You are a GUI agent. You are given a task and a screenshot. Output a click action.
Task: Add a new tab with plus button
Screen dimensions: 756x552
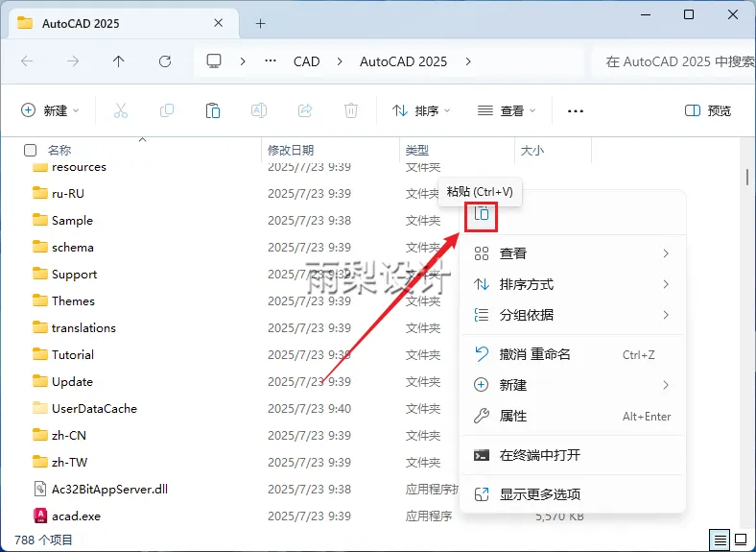pyautogui.click(x=260, y=23)
